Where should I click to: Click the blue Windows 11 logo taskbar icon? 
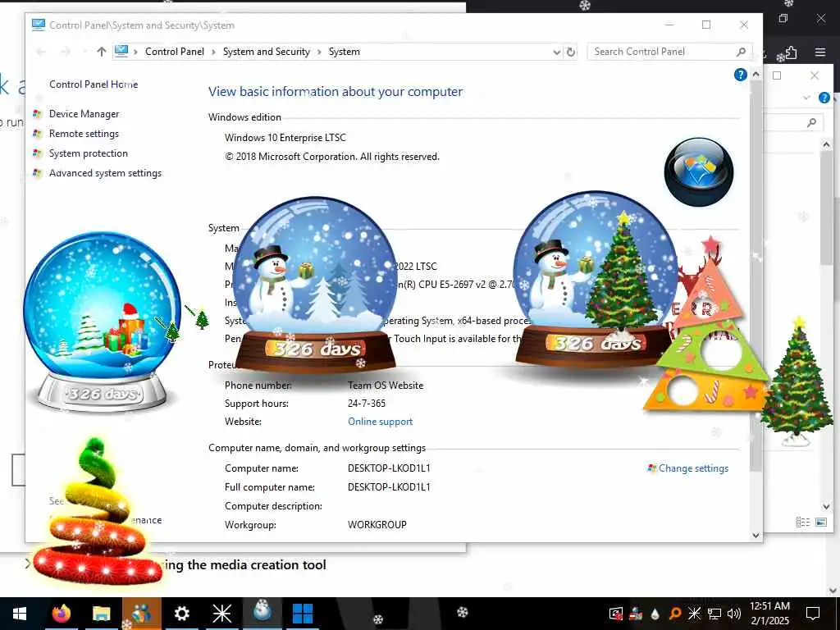(302, 614)
